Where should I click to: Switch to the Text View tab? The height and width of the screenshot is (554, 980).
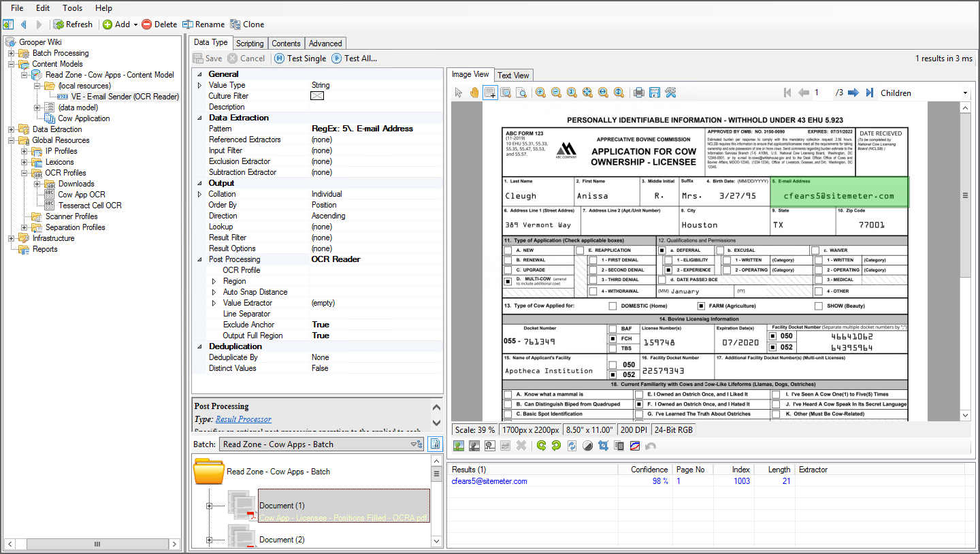(513, 76)
